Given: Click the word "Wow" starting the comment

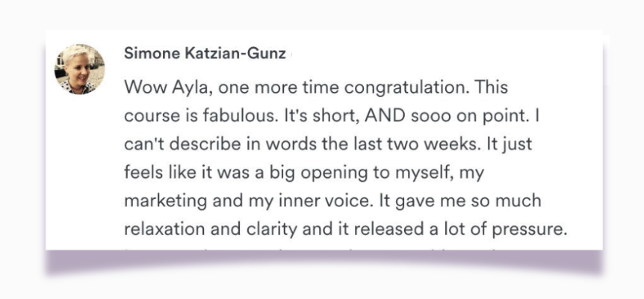Looking at the screenshot, I should [142, 87].
